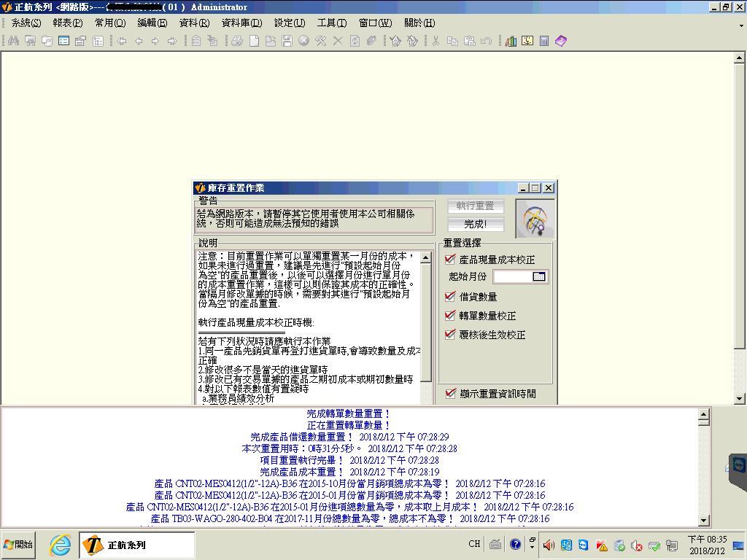Image resolution: width=747 pixels, height=560 pixels.
Task: Click the blue question mark help tray icon
Action: [x=515, y=544]
